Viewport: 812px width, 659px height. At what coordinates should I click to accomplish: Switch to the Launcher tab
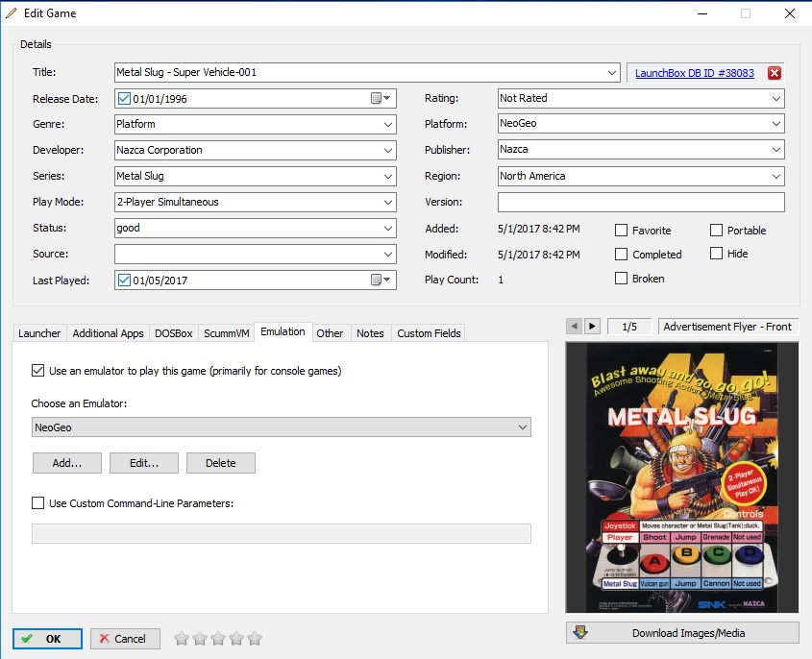point(39,333)
